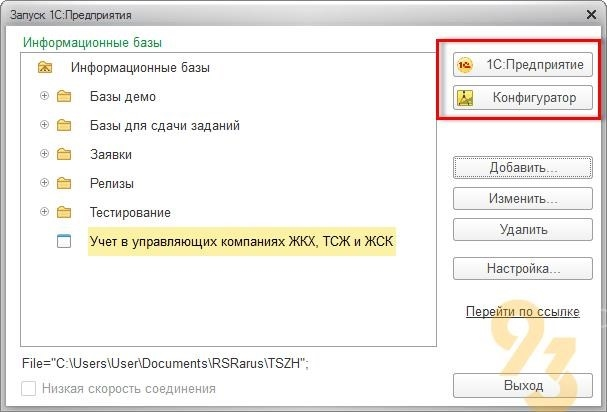This screenshot has height=412, width=607.
Task: Click the Добавить... button
Action: (523, 168)
